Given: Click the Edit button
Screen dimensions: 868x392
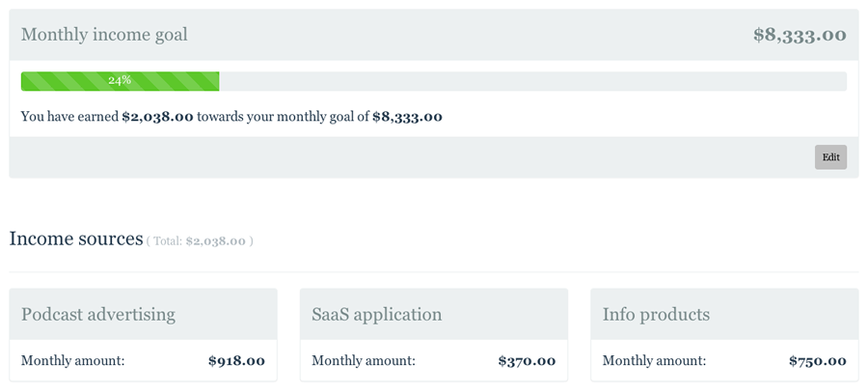Looking at the screenshot, I should coord(830,157).
